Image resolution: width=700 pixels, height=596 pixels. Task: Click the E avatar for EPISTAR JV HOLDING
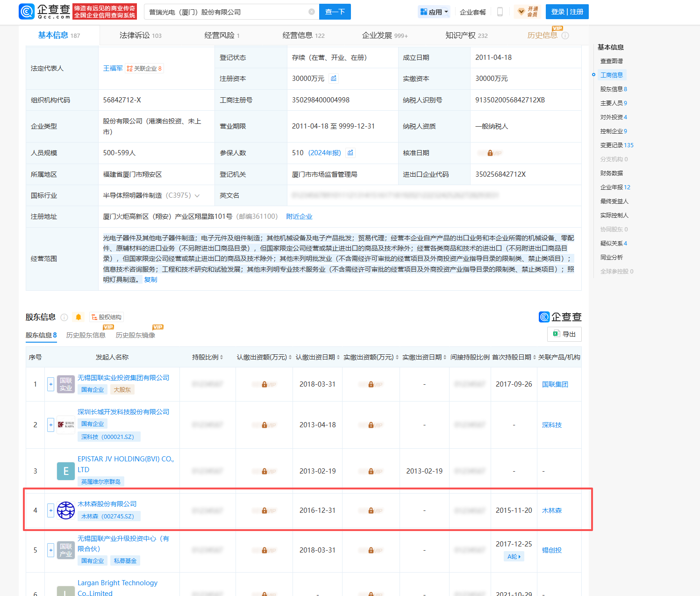click(x=66, y=471)
